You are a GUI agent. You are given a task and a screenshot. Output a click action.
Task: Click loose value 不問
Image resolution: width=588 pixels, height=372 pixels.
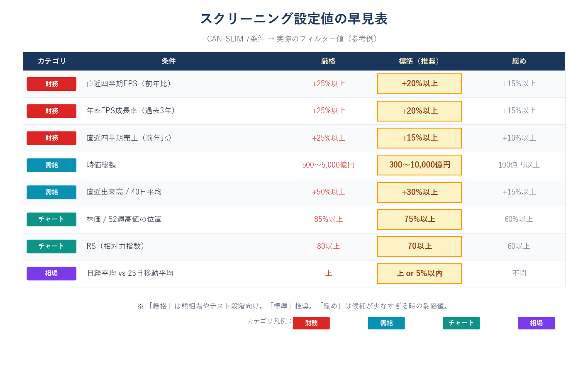coord(519,273)
